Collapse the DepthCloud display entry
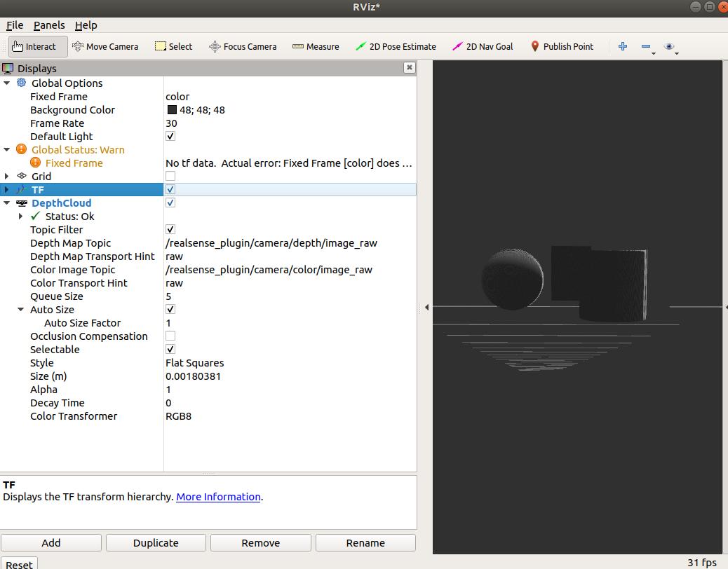 pyautogui.click(x=7, y=203)
